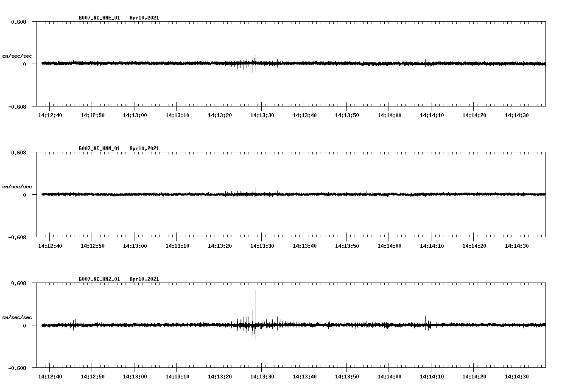Select the flat baseline of the HNN waveform trace

(x=127, y=195)
